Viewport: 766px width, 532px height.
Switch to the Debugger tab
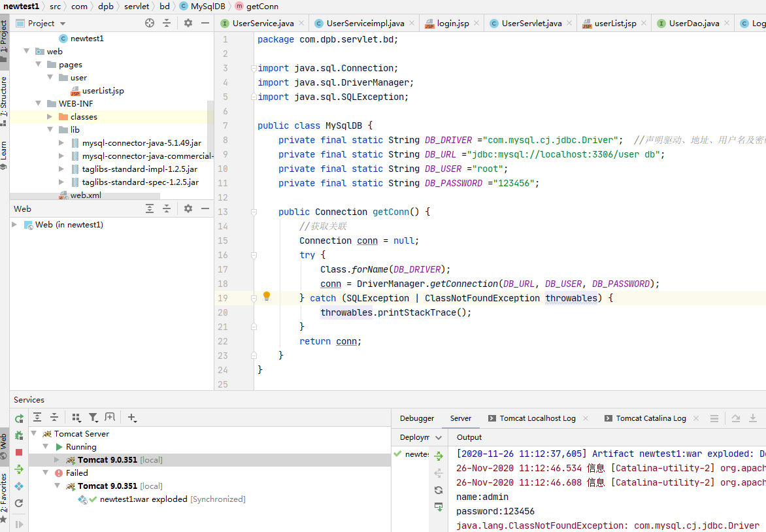pos(416,418)
